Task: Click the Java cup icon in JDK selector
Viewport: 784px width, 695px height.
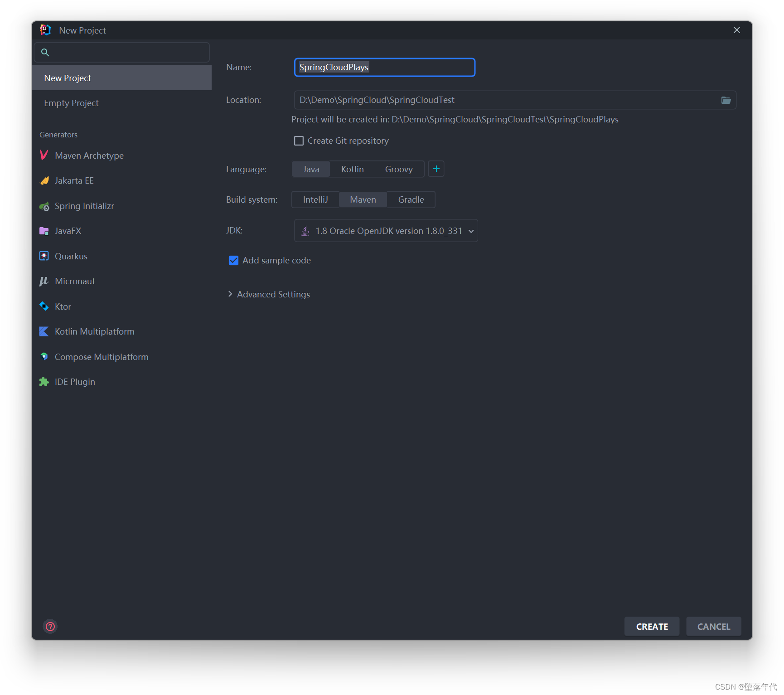Action: [x=305, y=231]
